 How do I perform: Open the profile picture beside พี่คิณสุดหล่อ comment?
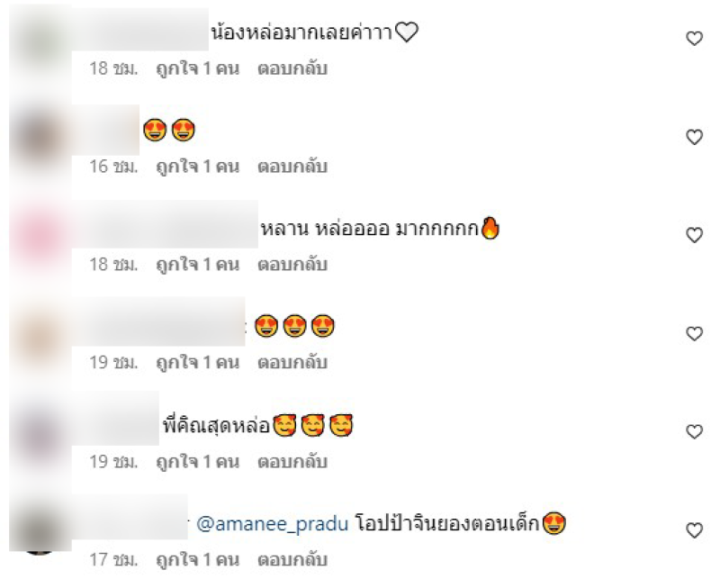point(40,432)
